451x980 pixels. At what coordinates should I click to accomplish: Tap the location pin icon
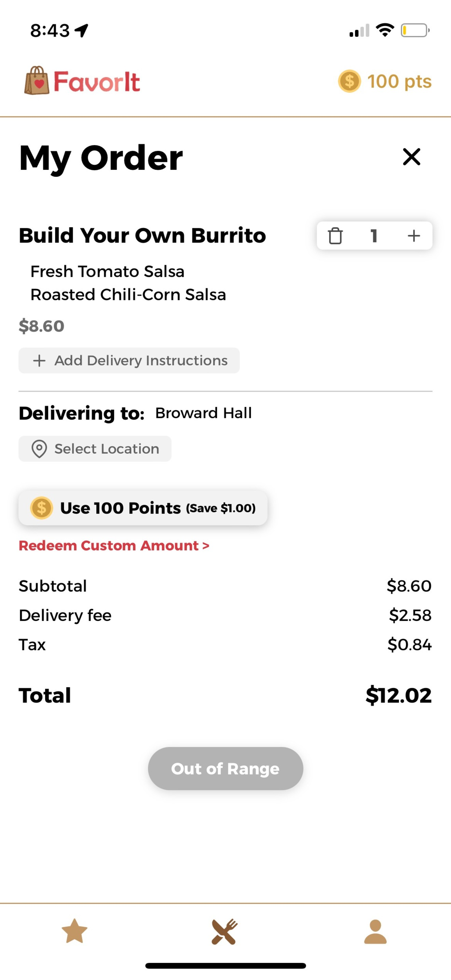pyautogui.click(x=39, y=449)
